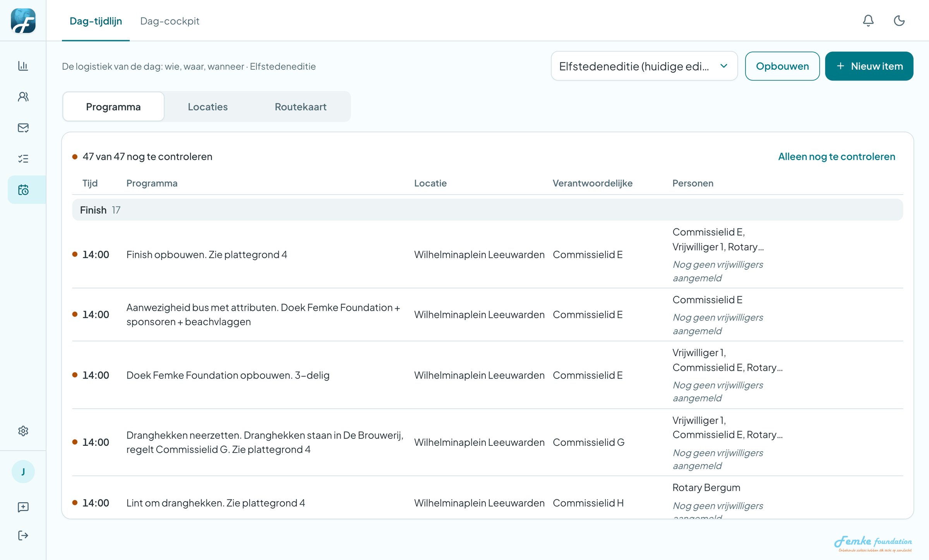Click the Opbouwen button
This screenshot has width=929, height=560.
(782, 66)
